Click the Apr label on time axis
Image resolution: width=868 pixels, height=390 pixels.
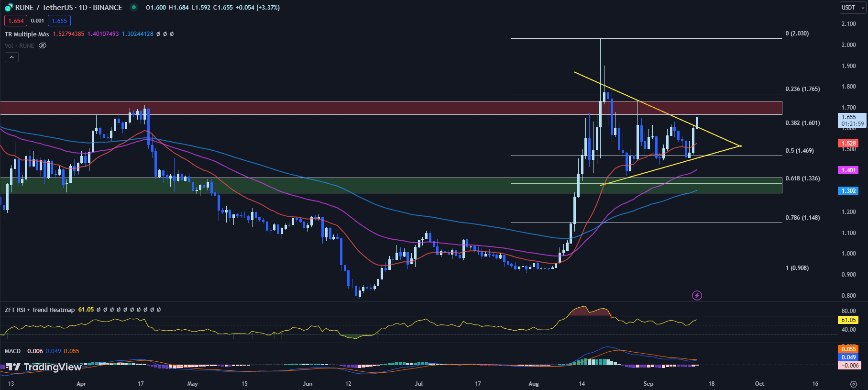[x=81, y=384]
